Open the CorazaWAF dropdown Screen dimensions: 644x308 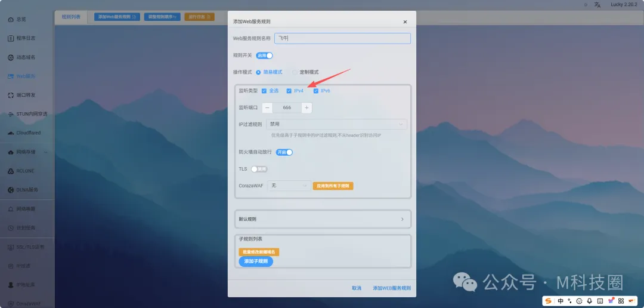point(289,186)
